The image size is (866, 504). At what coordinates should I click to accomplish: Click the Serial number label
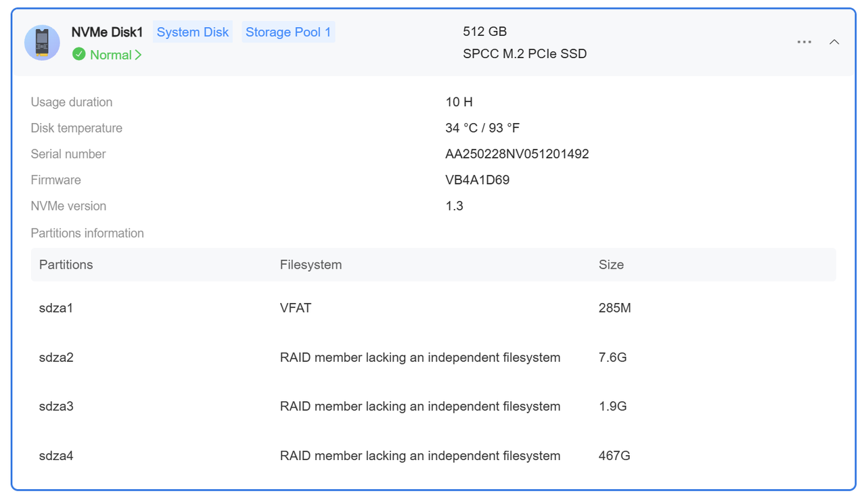[68, 154]
